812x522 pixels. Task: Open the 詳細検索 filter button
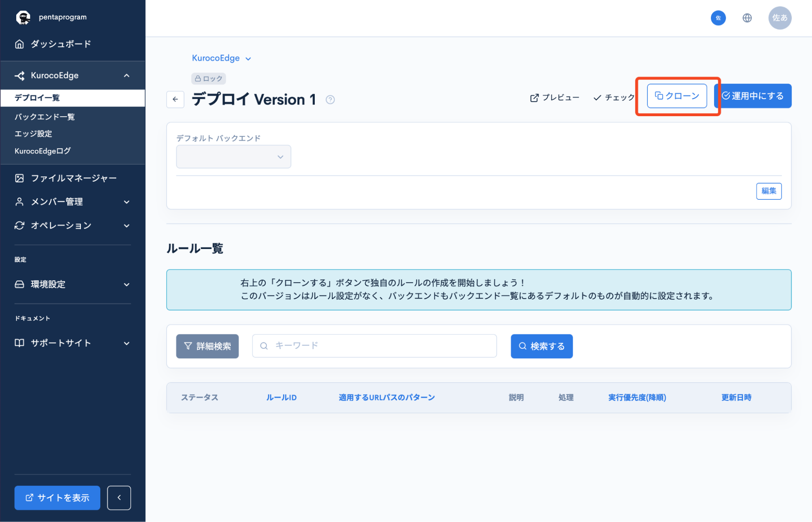[x=207, y=346]
